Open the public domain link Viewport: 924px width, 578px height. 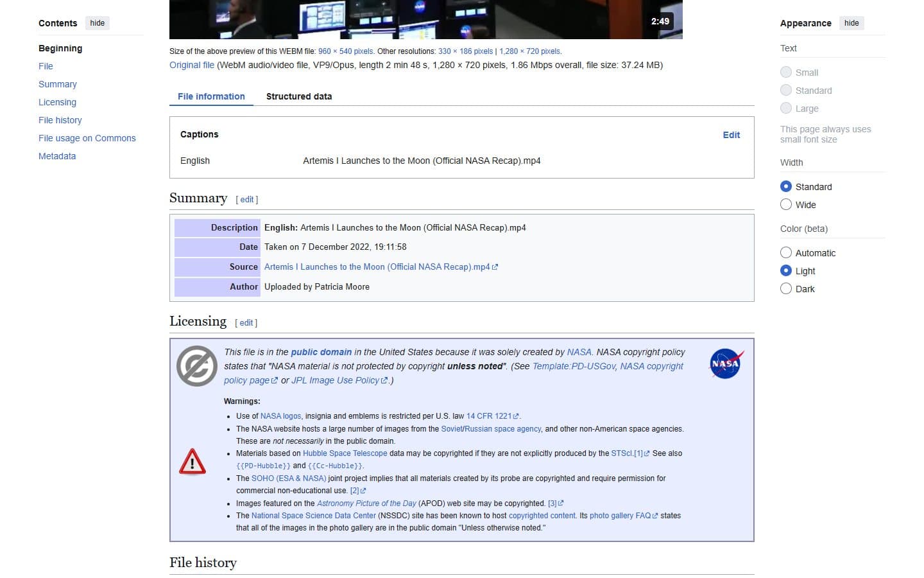point(321,352)
